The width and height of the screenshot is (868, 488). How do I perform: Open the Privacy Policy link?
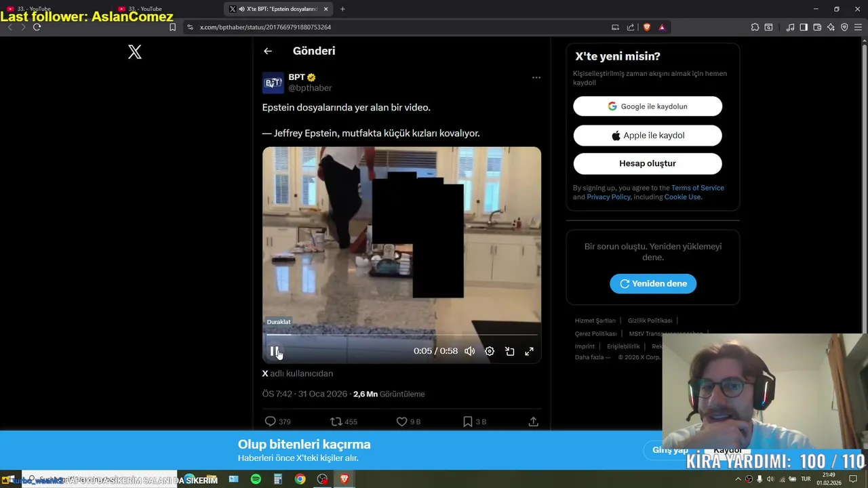click(608, 197)
